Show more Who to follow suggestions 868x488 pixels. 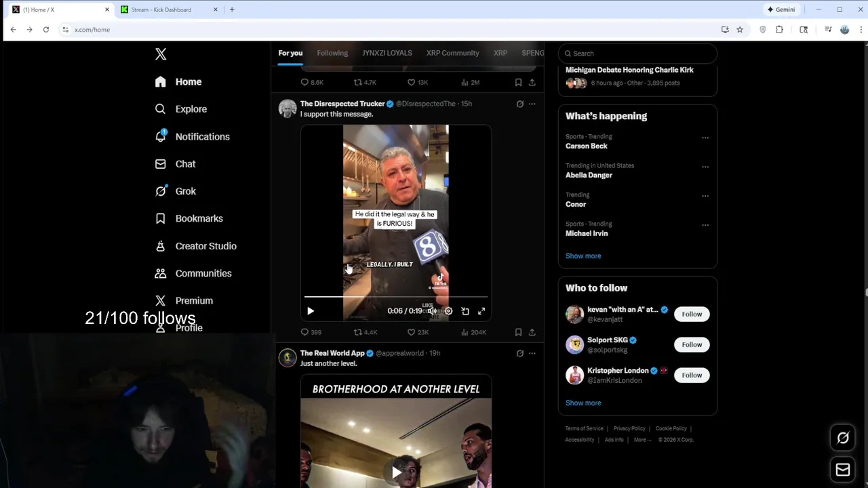click(x=583, y=403)
